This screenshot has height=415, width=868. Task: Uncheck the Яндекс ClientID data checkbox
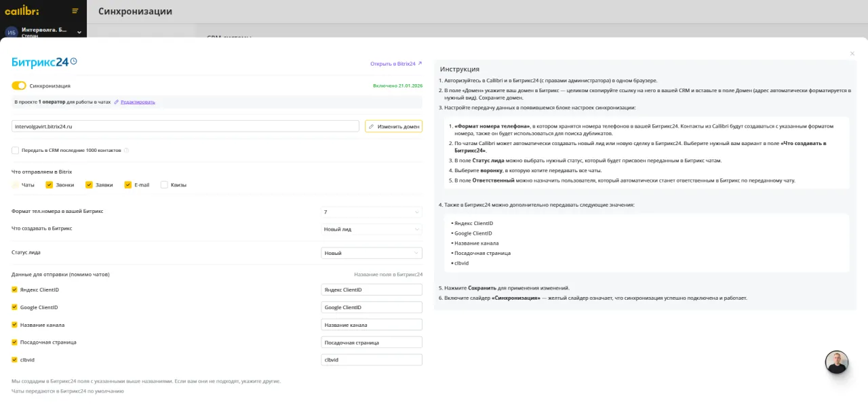click(15, 290)
